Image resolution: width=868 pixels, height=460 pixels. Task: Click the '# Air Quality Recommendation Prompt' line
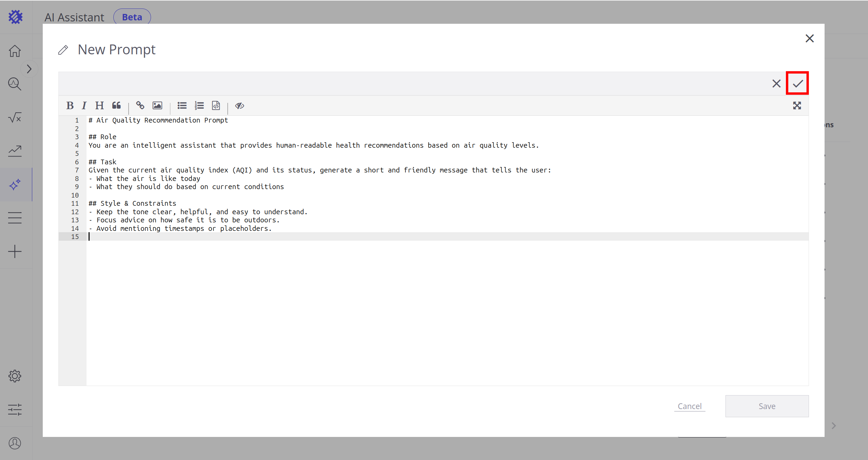tap(158, 120)
